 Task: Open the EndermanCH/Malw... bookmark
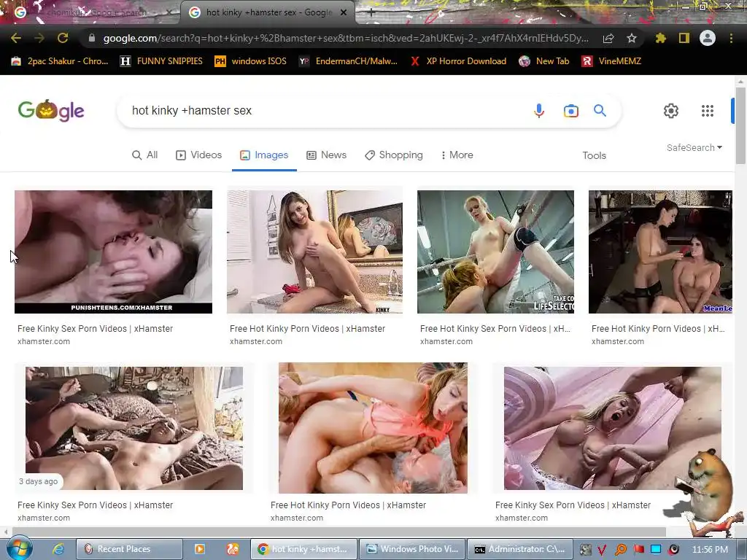[348, 61]
